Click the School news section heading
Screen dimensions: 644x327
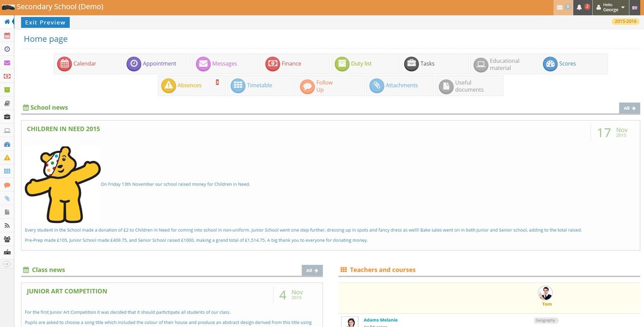(49, 108)
